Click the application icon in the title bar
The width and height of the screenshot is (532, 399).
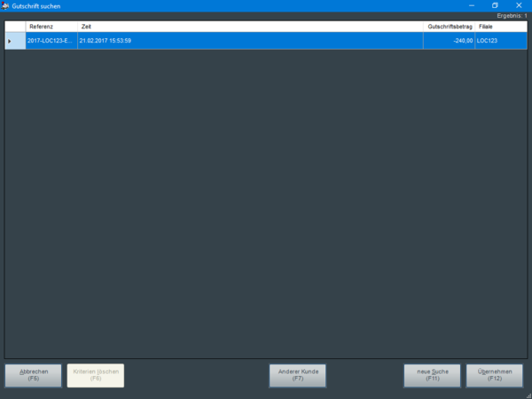(x=6, y=6)
